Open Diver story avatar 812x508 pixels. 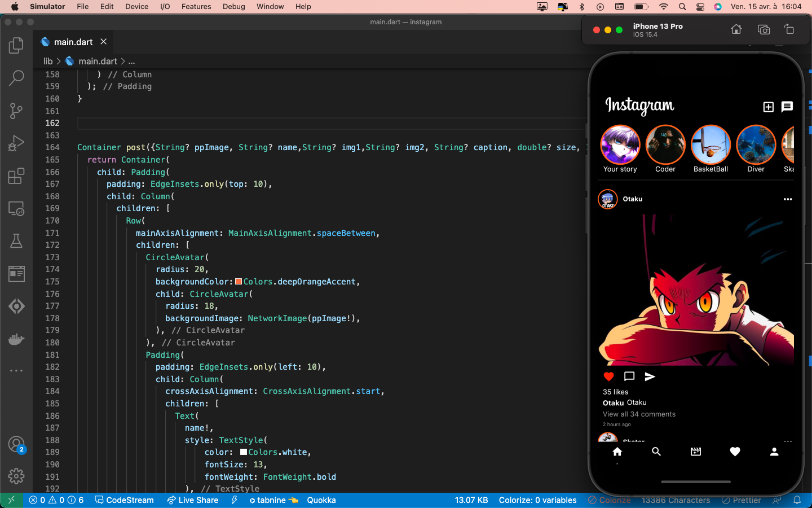pyautogui.click(x=756, y=145)
